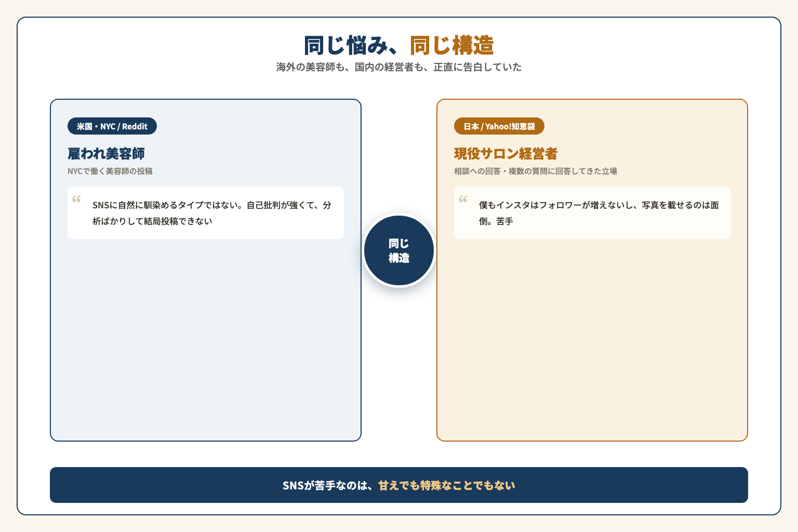Click the central 同じ構造 circle
This screenshot has width=798, height=532.
click(399, 250)
